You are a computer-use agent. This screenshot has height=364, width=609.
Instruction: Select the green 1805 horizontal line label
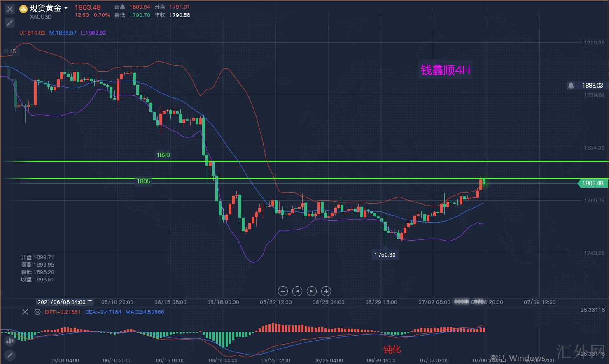[143, 181]
